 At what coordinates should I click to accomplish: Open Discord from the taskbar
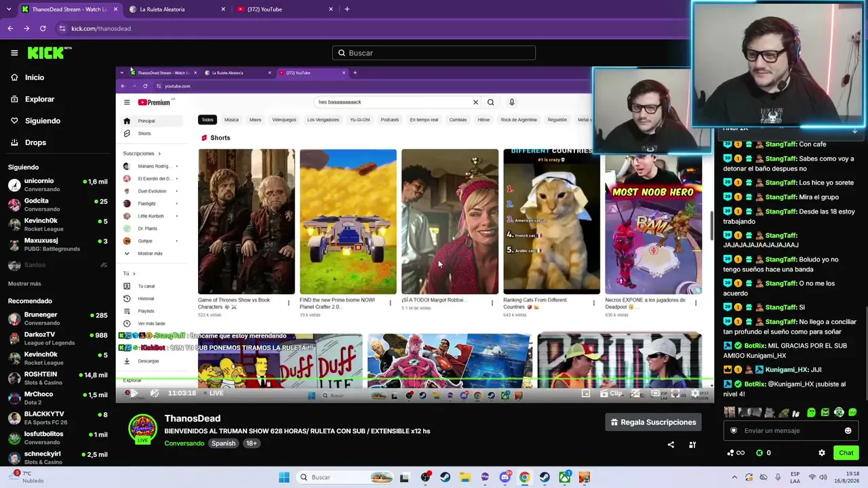[x=505, y=477]
